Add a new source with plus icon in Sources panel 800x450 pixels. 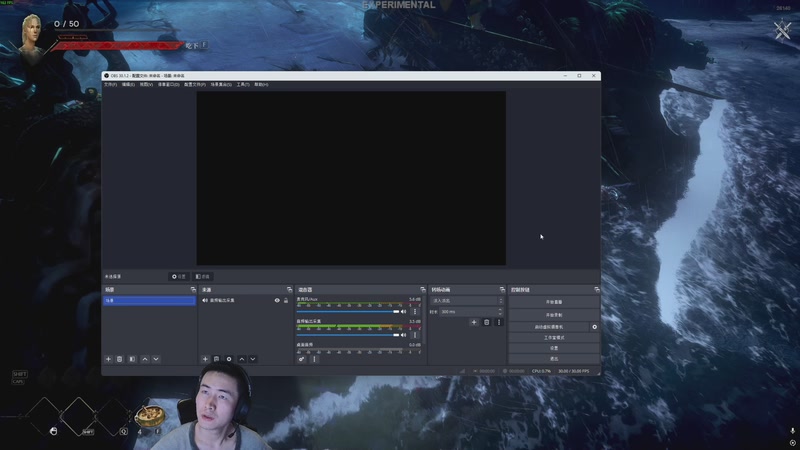tap(205, 359)
